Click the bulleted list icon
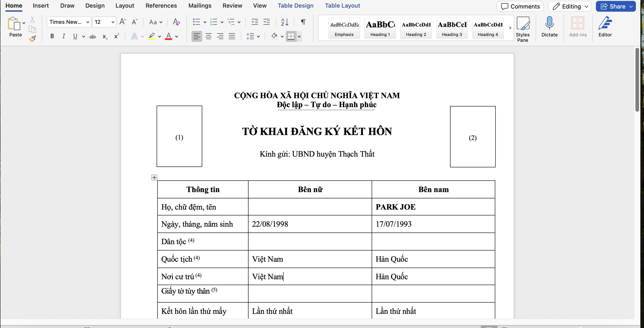Image resolution: width=644 pixels, height=328 pixels. pyautogui.click(x=196, y=22)
